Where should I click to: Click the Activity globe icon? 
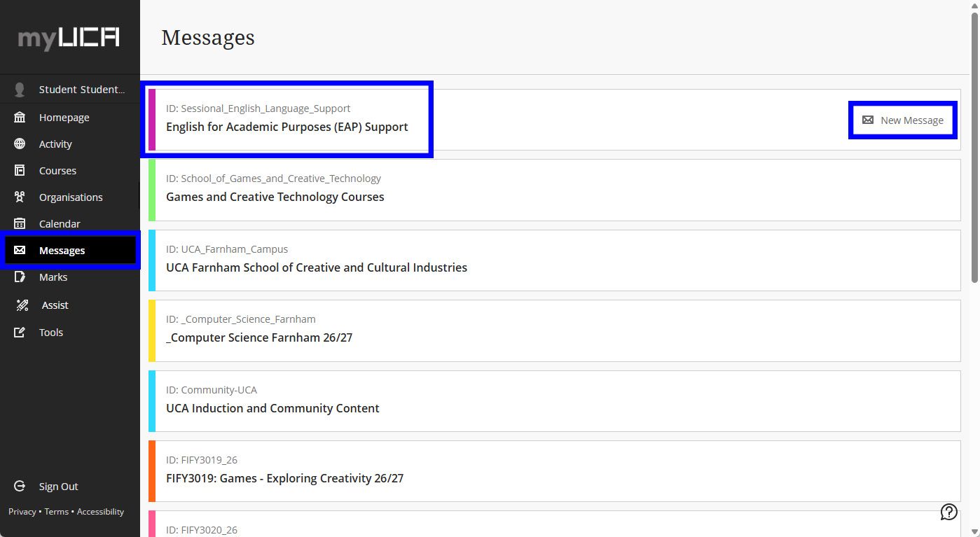[20, 144]
